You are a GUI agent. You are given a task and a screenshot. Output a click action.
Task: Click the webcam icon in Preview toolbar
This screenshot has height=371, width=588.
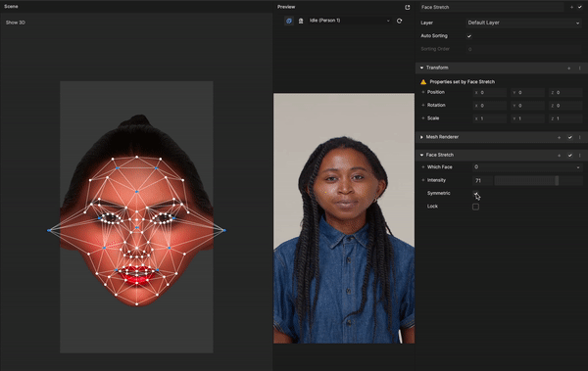click(x=301, y=21)
